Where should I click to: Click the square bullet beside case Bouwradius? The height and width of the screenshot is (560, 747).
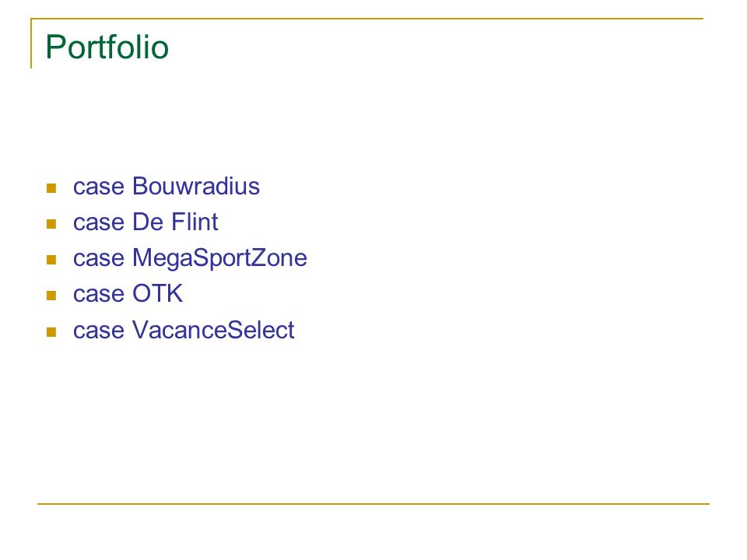(x=51, y=188)
